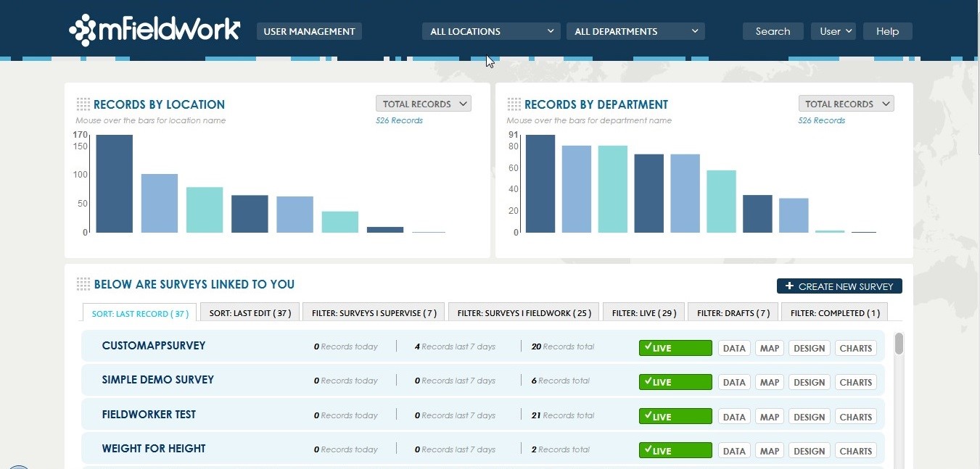Open the ALL DEPARTMENTS dropdown
This screenshot has width=980, height=469.
(635, 31)
